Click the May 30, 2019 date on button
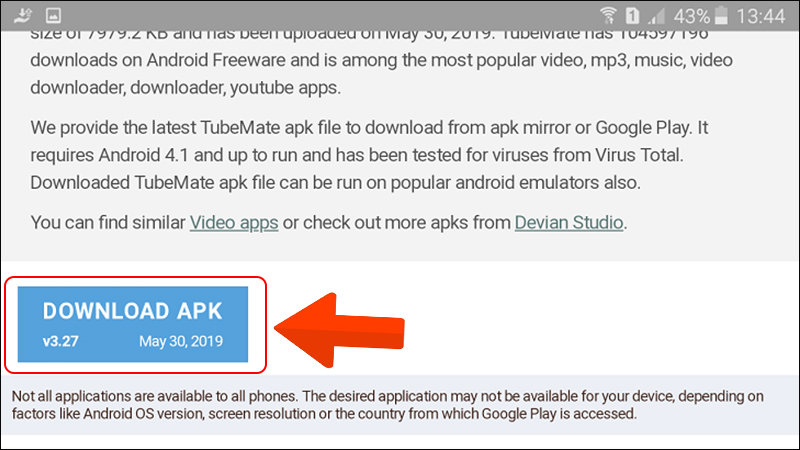 pyautogui.click(x=181, y=341)
